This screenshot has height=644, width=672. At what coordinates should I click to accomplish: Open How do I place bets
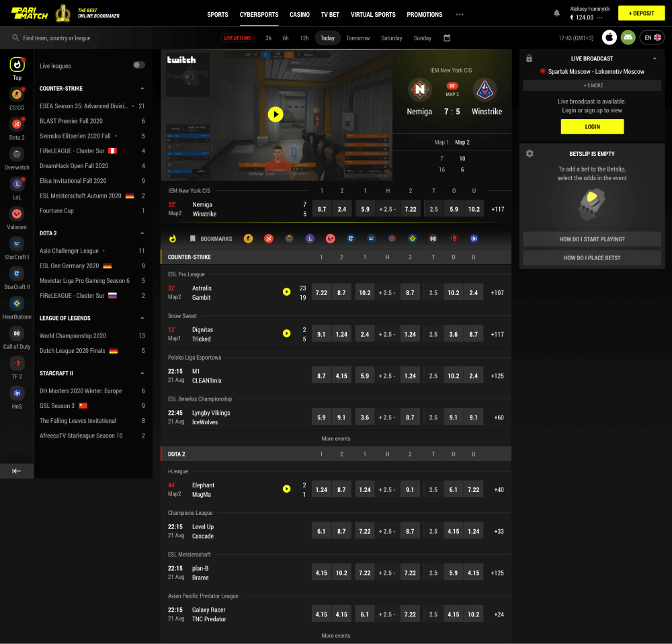592,257
